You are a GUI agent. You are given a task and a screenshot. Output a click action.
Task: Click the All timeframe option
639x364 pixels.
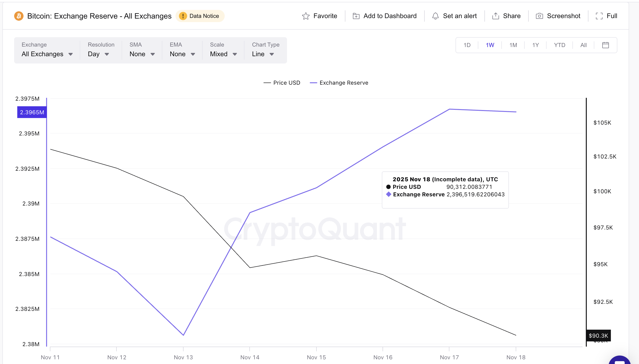tap(583, 45)
